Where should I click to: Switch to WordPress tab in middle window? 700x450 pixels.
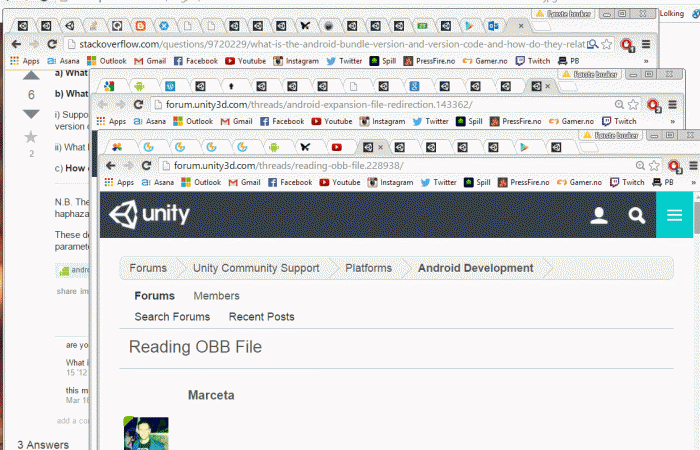tap(170, 86)
